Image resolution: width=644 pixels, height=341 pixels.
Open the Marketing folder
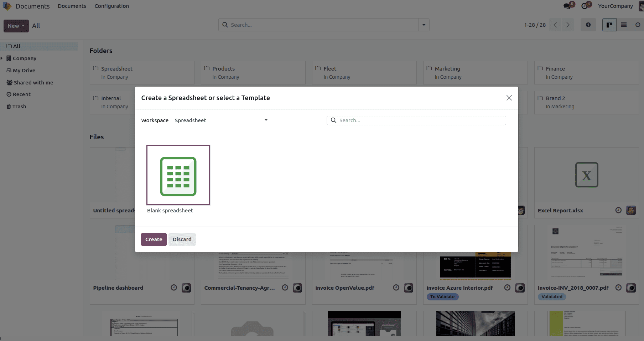[x=476, y=73]
